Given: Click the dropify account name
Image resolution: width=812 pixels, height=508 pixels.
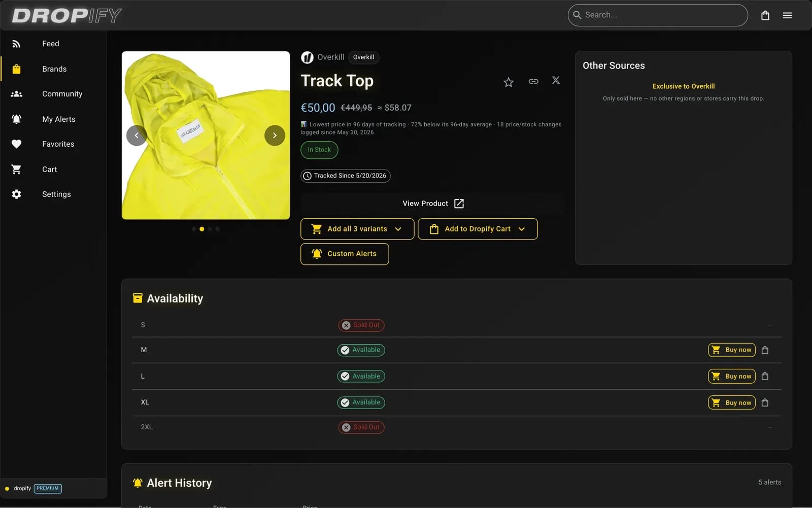Looking at the screenshot, I should 22,488.
